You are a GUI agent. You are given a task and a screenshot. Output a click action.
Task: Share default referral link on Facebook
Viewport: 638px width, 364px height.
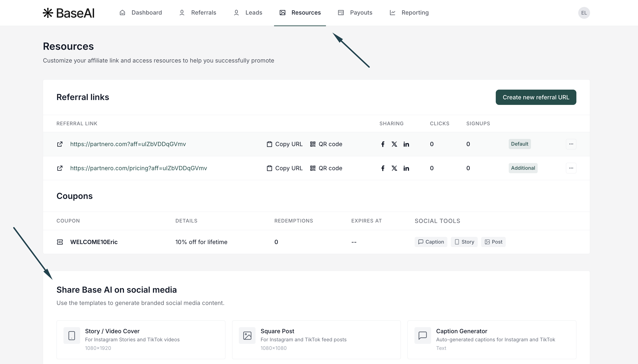383,144
